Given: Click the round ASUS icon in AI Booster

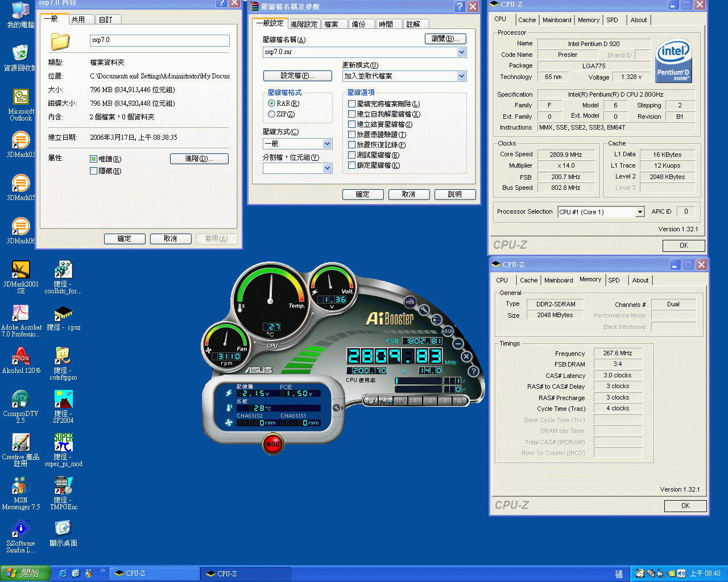Looking at the screenshot, I should [448, 331].
